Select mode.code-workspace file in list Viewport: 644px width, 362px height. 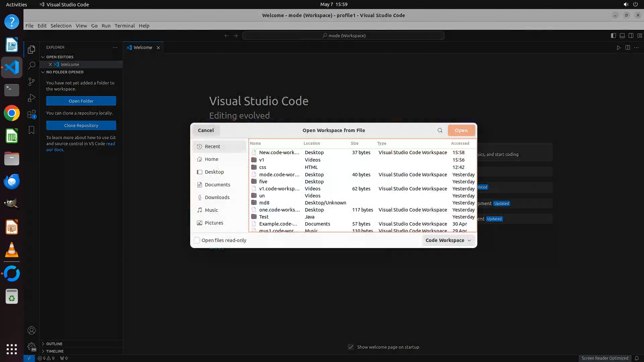(x=279, y=175)
